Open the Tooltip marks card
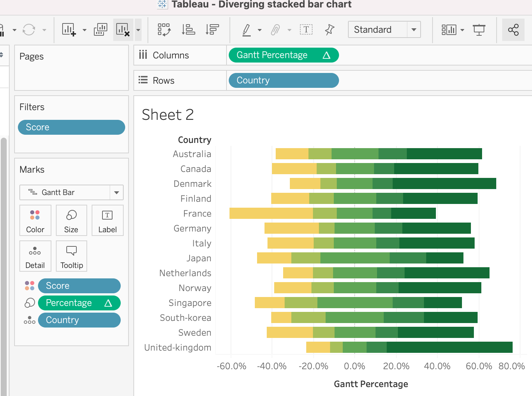This screenshot has width=532, height=396. coord(72,256)
